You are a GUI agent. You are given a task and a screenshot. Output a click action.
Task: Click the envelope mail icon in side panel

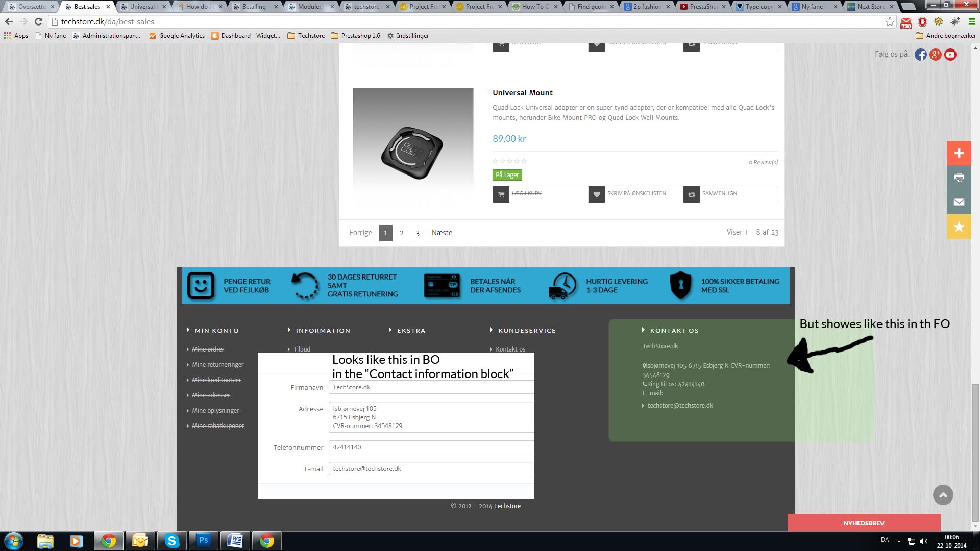(x=959, y=202)
